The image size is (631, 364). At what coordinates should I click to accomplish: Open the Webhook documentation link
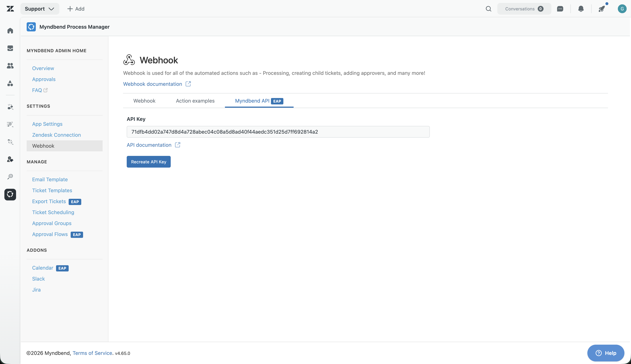pos(152,84)
